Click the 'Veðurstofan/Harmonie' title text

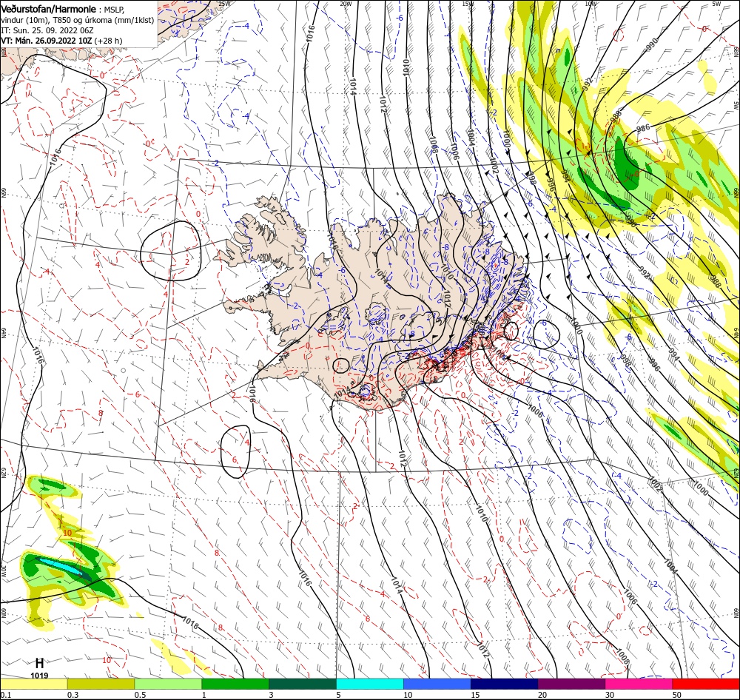(49, 9)
